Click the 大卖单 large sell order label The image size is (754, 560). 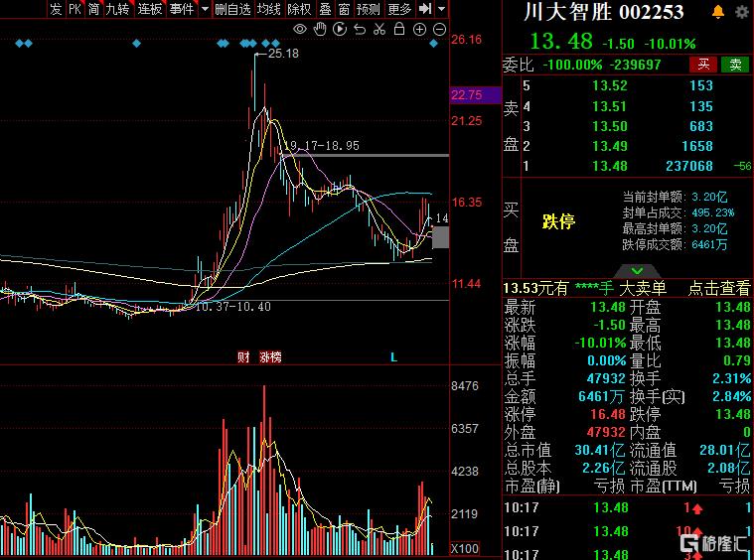click(x=643, y=288)
